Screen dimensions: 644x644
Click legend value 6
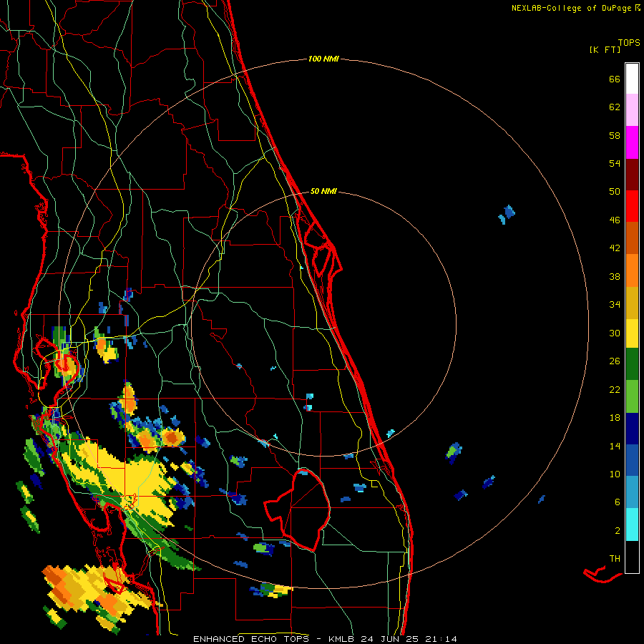coord(618,502)
